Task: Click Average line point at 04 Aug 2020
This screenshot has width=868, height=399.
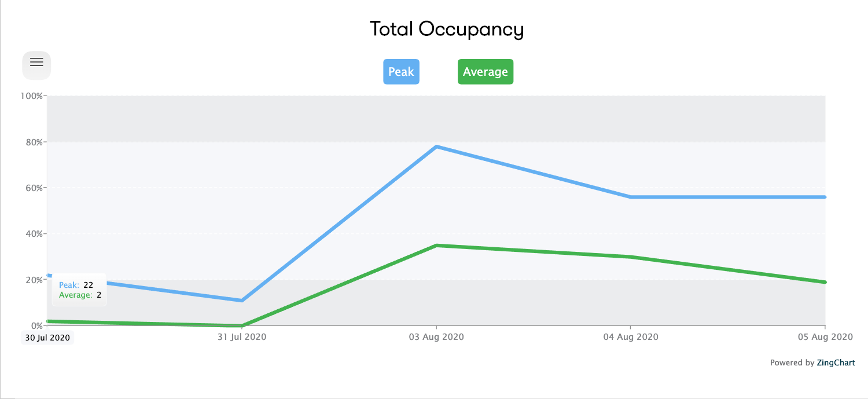Action: coord(631,257)
